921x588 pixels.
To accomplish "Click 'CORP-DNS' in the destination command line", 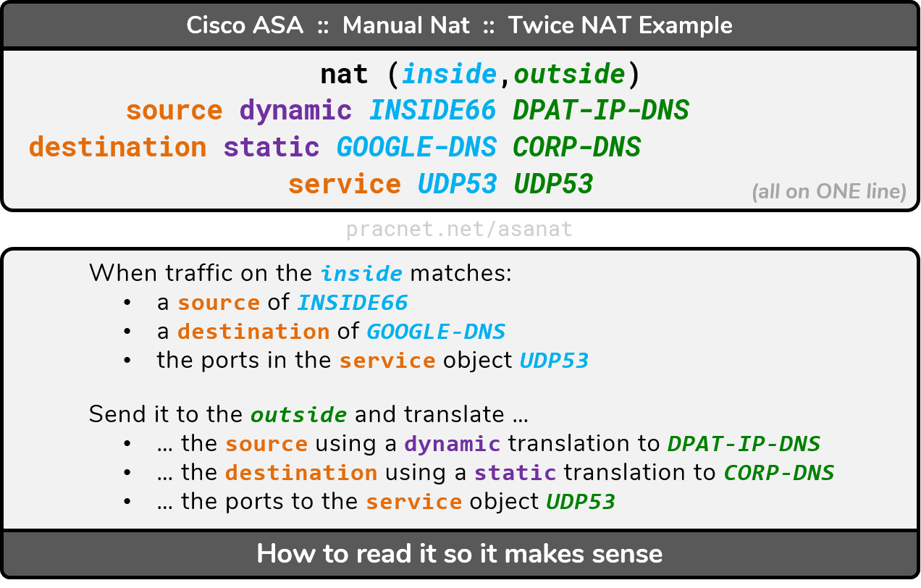I will [577, 147].
